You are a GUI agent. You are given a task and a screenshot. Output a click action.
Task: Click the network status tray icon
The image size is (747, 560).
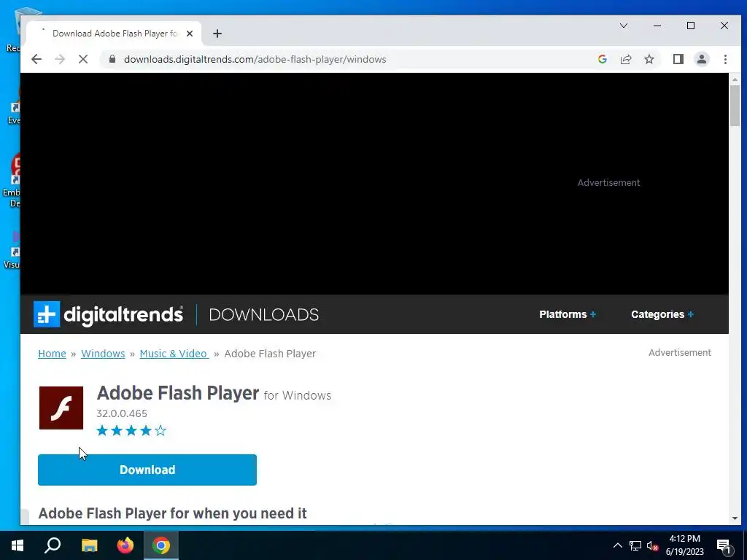tap(635, 545)
